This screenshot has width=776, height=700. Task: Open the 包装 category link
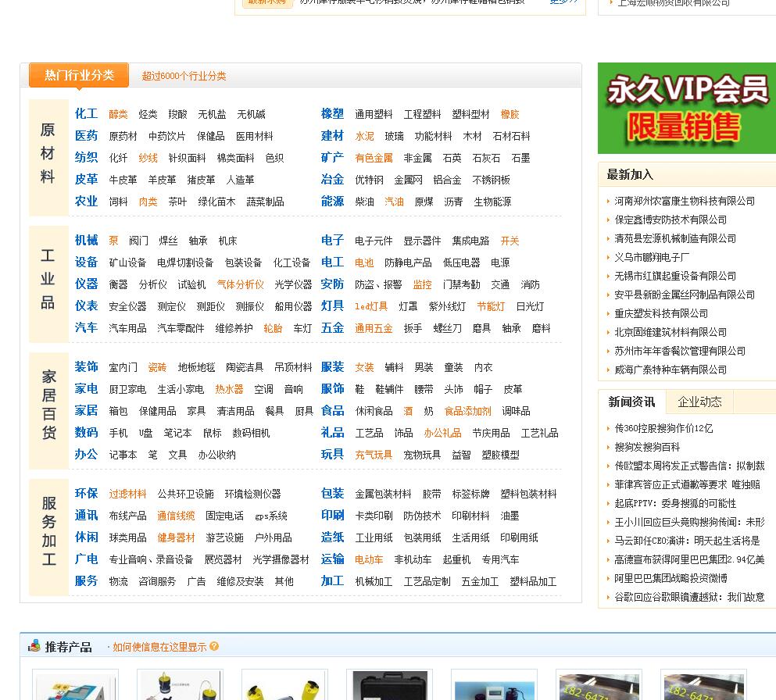[x=333, y=494]
